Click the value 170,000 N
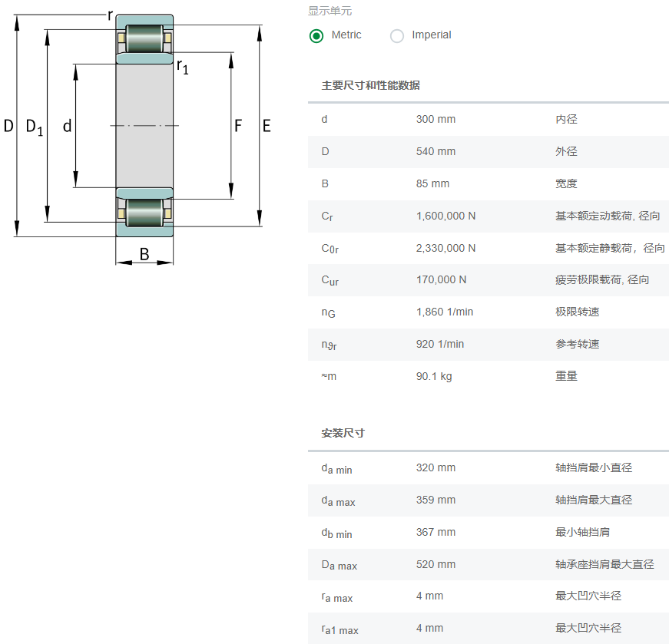This screenshot has height=644, width=669. click(x=441, y=279)
